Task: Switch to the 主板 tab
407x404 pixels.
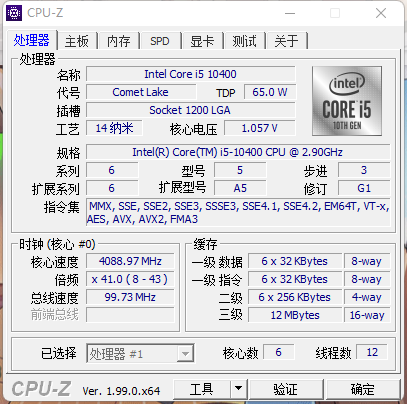Action: (x=77, y=41)
